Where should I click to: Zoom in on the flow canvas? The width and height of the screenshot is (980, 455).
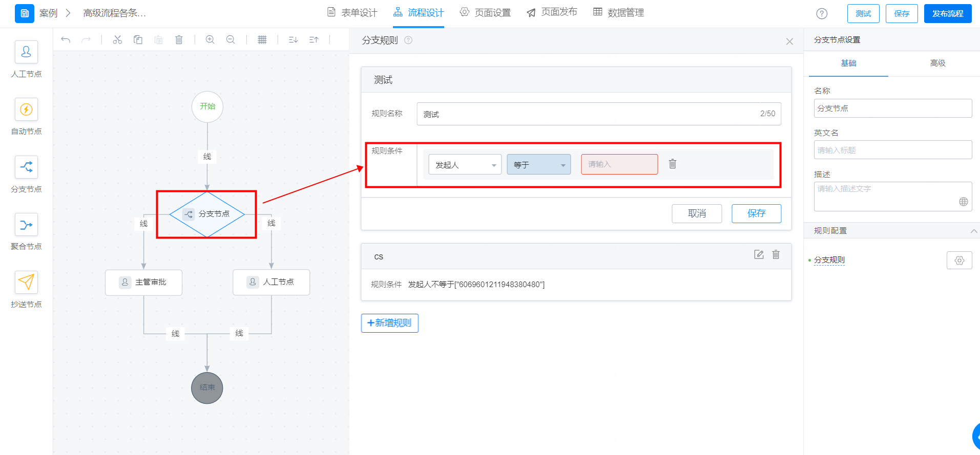(210, 39)
